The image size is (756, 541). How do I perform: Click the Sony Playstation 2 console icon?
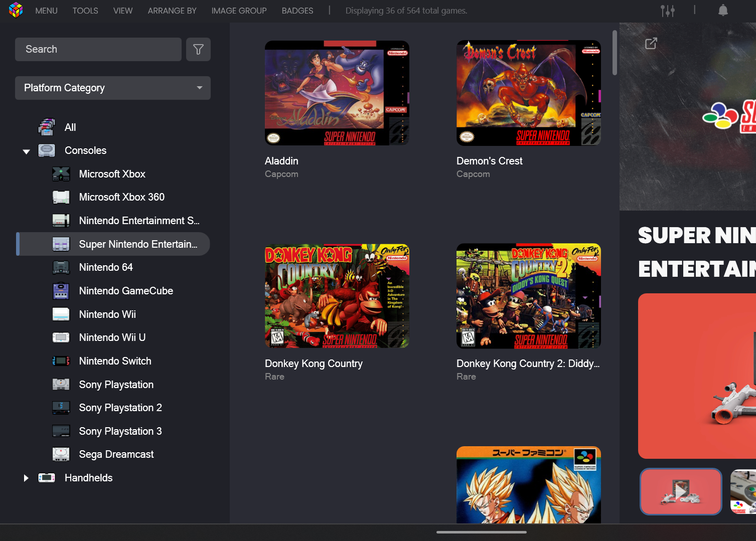61,408
